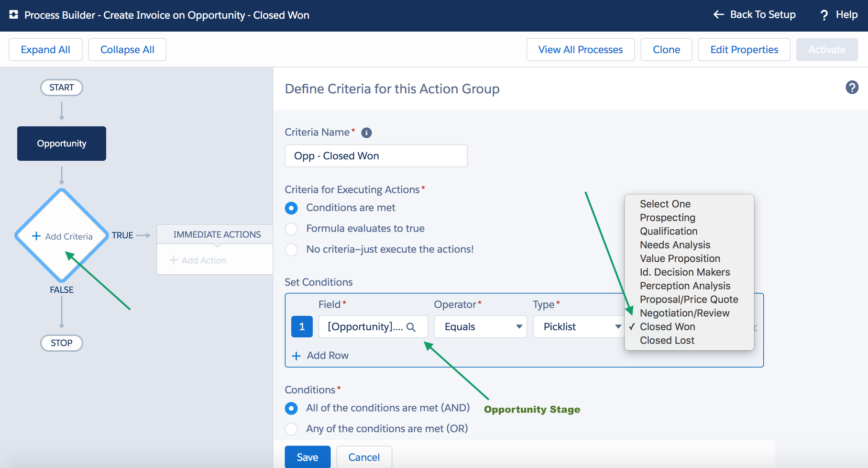Click the search magnifier in the Field box
Screen dimensions: 868x468
[x=411, y=327]
